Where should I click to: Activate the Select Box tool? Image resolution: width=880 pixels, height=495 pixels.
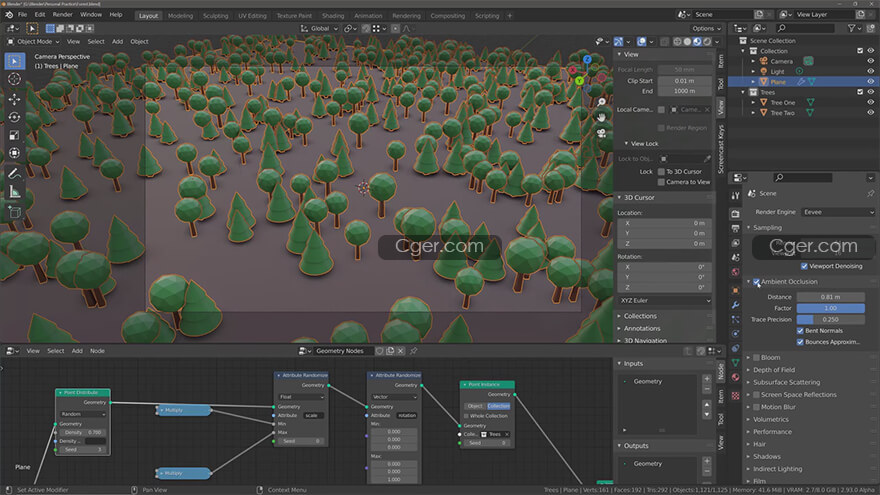pos(15,61)
